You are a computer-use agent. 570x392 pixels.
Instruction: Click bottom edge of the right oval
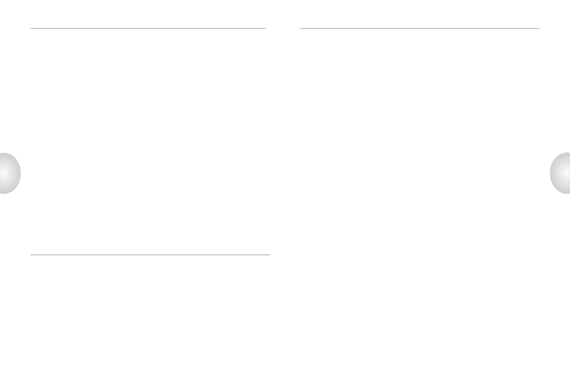click(565, 193)
